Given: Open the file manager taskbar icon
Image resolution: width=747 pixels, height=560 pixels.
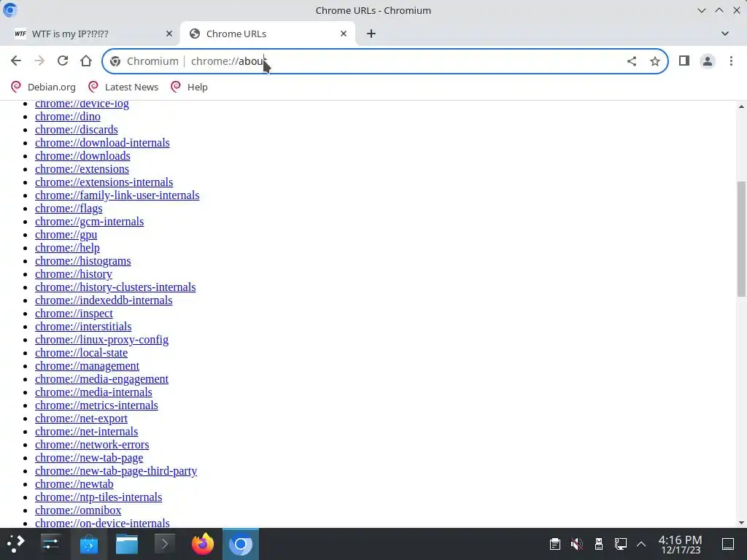Looking at the screenshot, I should (127, 544).
